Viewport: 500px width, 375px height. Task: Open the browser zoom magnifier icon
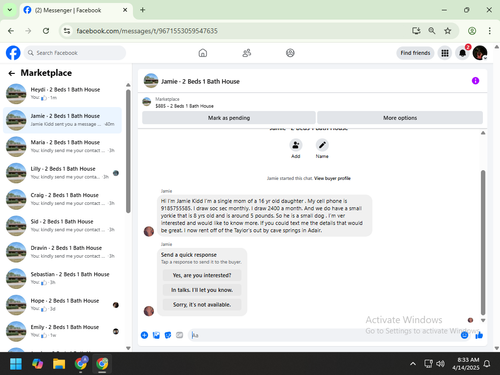[x=432, y=31]
